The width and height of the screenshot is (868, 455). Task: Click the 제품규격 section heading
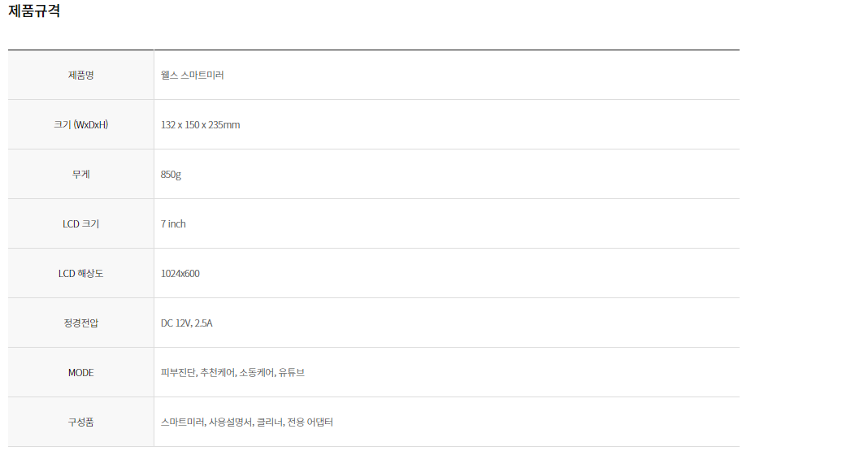point(34,11)
